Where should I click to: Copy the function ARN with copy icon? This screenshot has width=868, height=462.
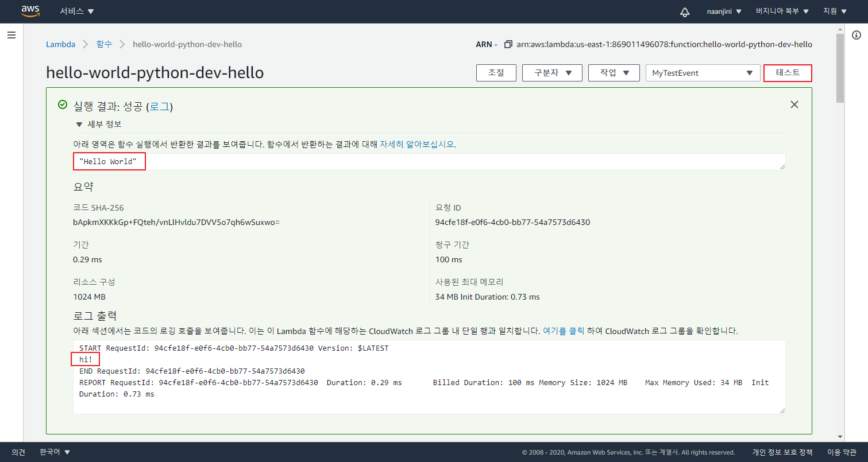pyautogui.click(x=508, y=44)
